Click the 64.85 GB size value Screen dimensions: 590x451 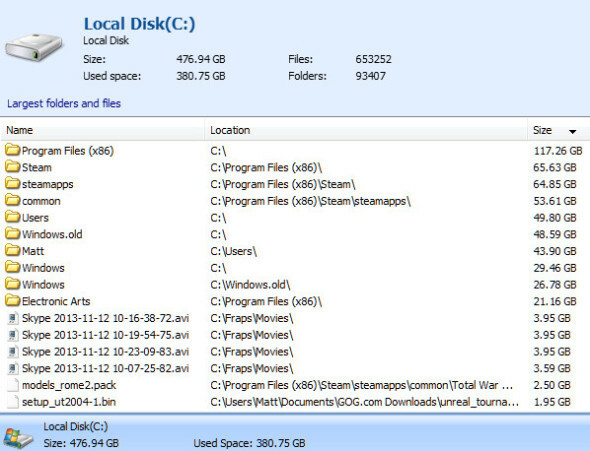(x=555, y=184)
